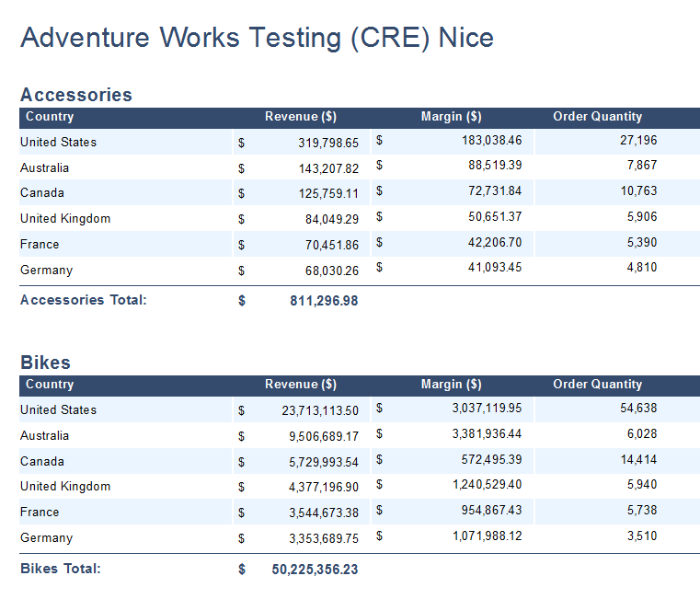Viewport: 700px width, 599px height.
Task: Click Revenue ($) header in Bikes table
Action: coord(301,385)
